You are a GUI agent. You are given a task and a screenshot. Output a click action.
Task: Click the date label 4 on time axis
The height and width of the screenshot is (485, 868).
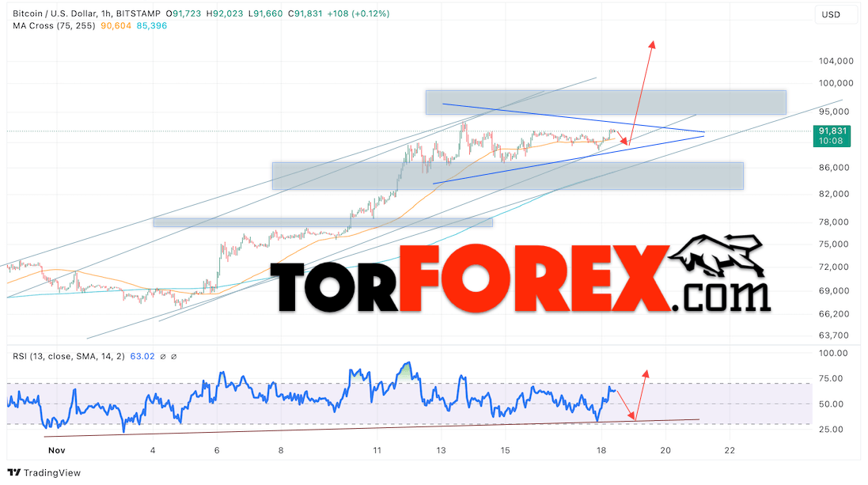[153, 450]
